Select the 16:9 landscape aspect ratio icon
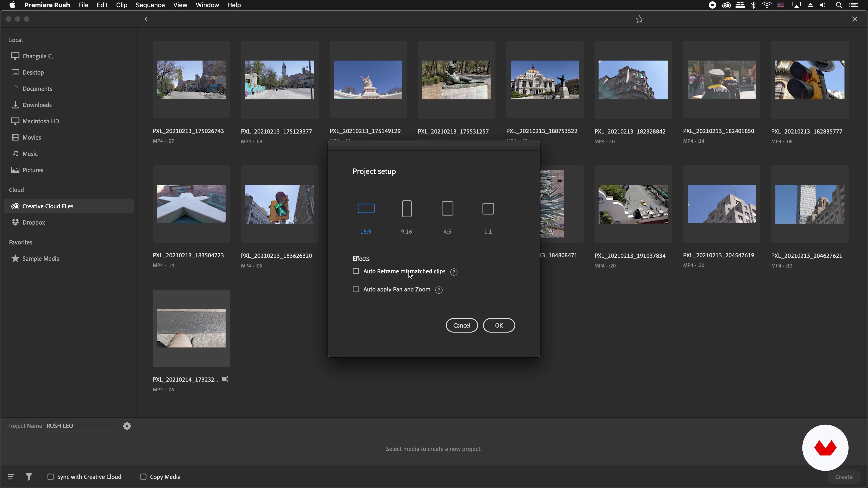868x488 pixels. pos(366,209)
